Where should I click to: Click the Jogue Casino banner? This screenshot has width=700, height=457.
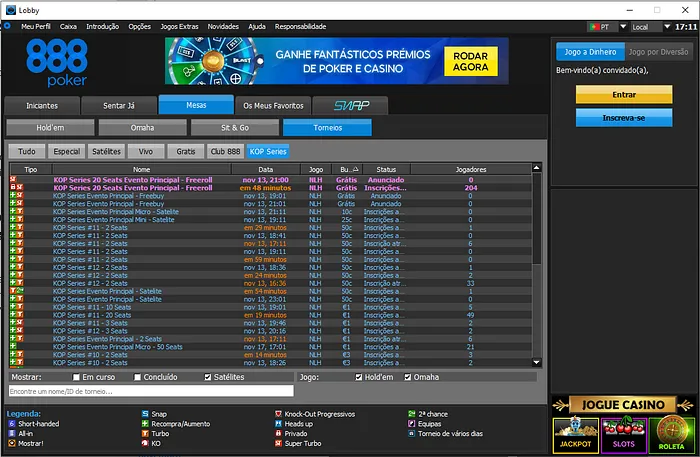pyautogui.click(x=623, y=405)
